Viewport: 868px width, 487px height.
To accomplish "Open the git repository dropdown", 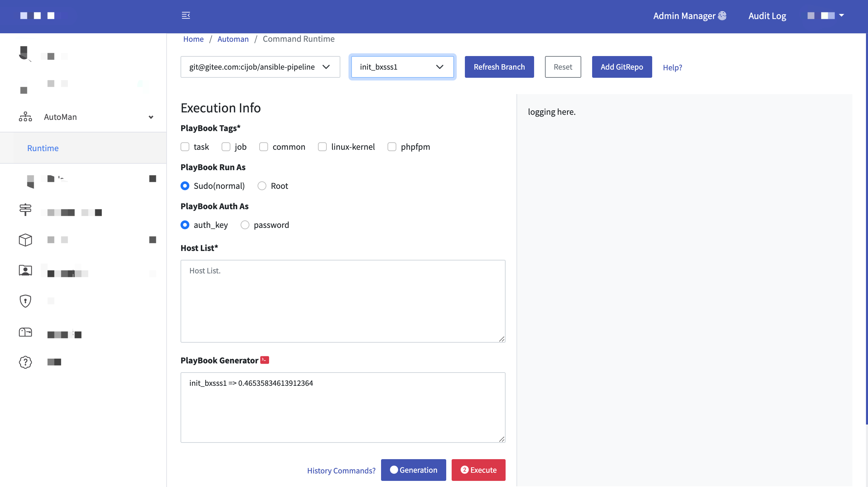I will 260,67.
